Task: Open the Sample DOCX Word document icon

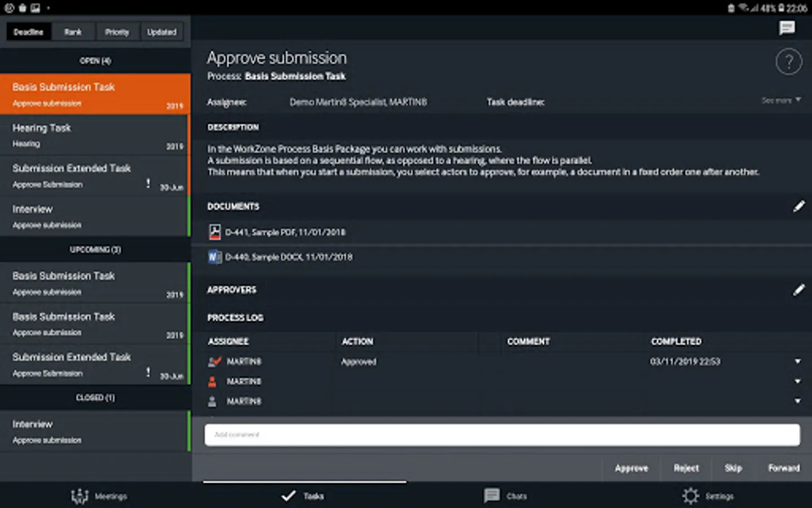Action: click(214, 257)
